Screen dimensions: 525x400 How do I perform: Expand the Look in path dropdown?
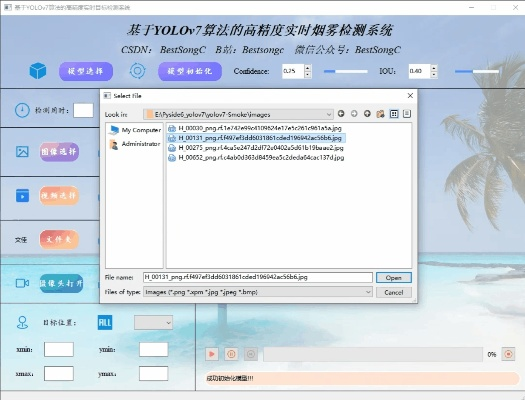tap(328, 114)
